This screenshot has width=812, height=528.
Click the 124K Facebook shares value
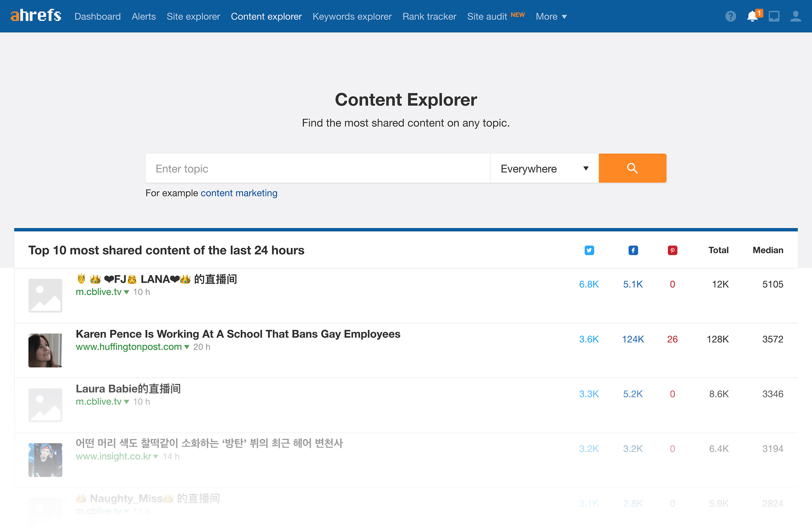633,339
